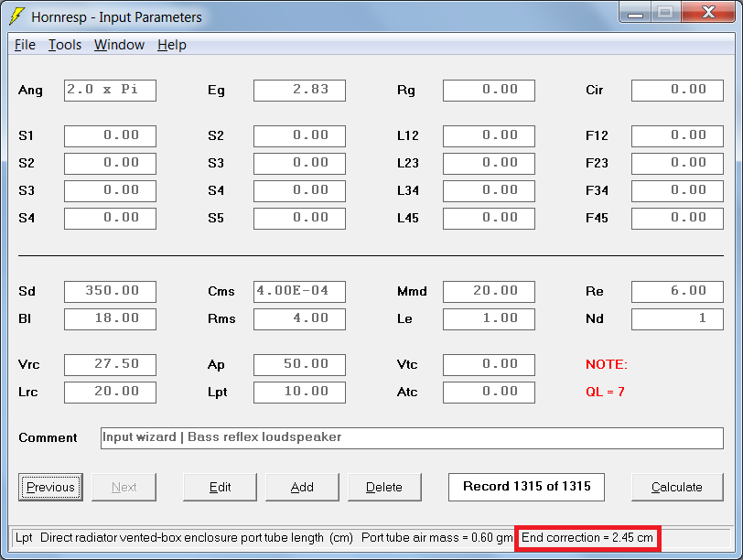Image resolution: width=743 pixels, height=560 pixels.
Task: Select the Le field showing 1.00
Action: pyautogui.click(x=489, y=319)
